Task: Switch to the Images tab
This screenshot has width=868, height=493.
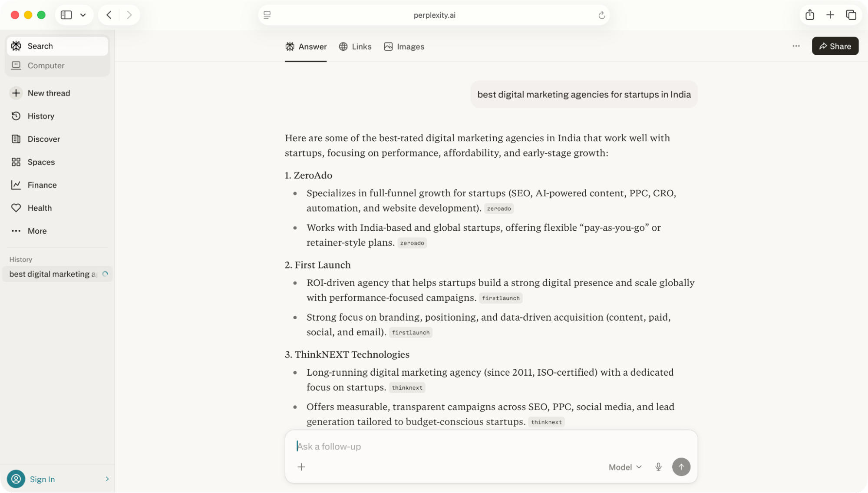Action: [403, 46]
